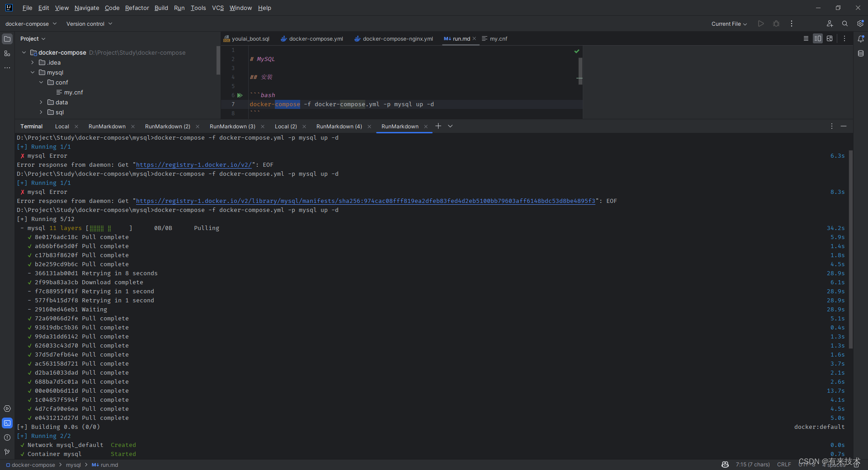Show more tool windows ellipsis in left sidebar

(7, 68)
